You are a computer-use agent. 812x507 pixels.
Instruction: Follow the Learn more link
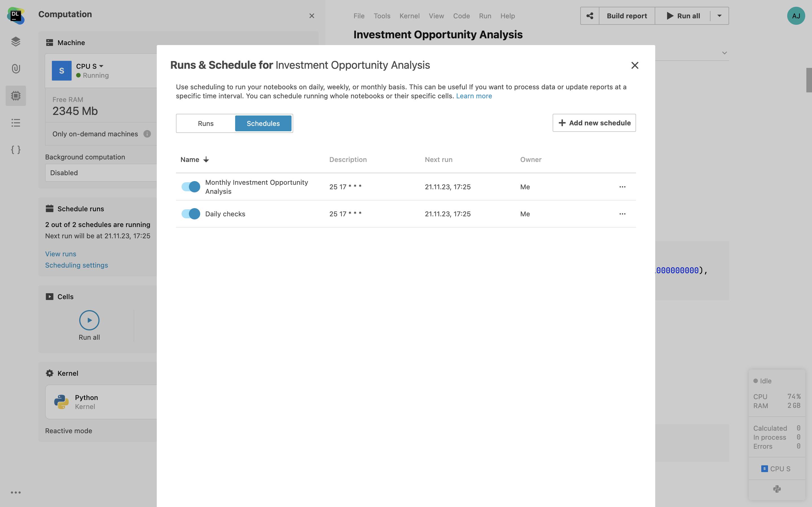(x=474, y=96)
